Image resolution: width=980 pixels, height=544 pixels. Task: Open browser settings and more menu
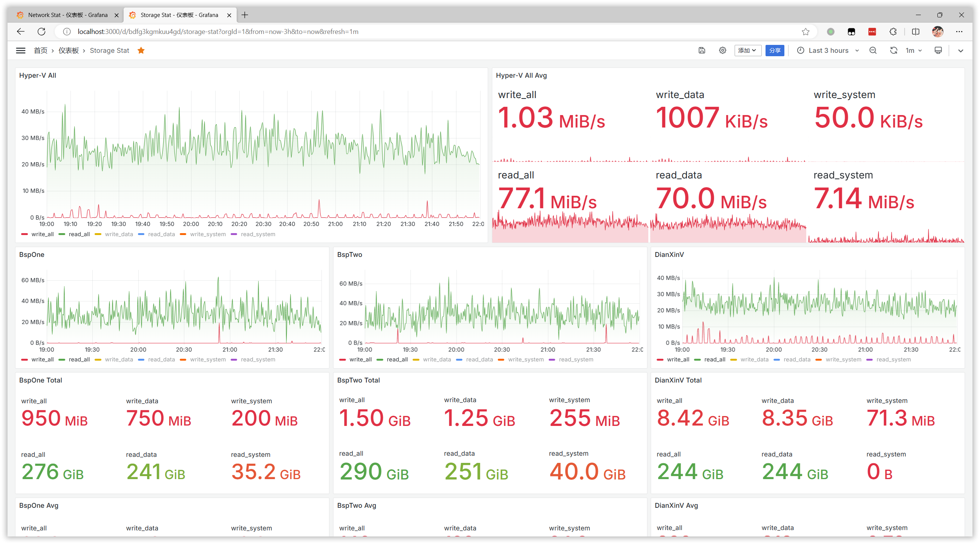[x=959, y=32]
